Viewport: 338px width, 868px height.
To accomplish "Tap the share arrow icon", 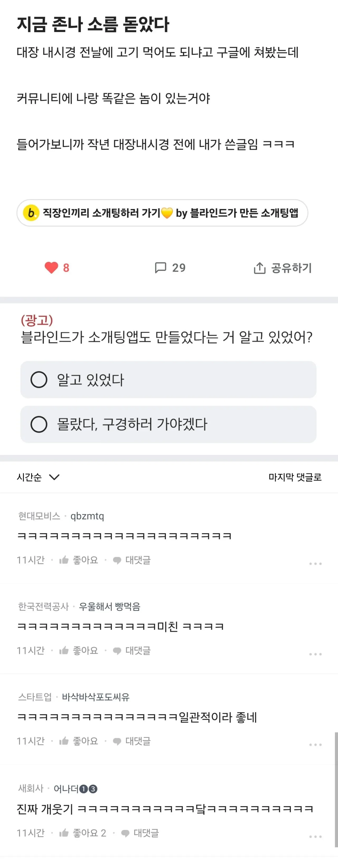I will coord(260,268).
